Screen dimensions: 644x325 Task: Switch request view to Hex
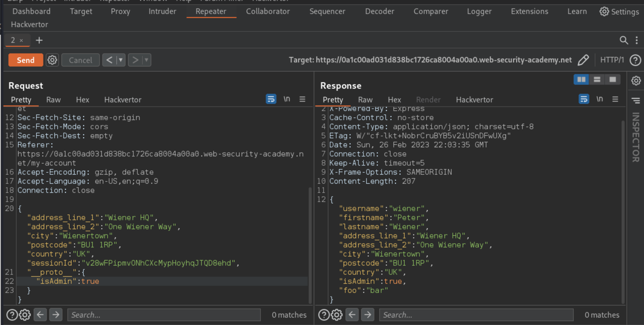pos(83,100)
